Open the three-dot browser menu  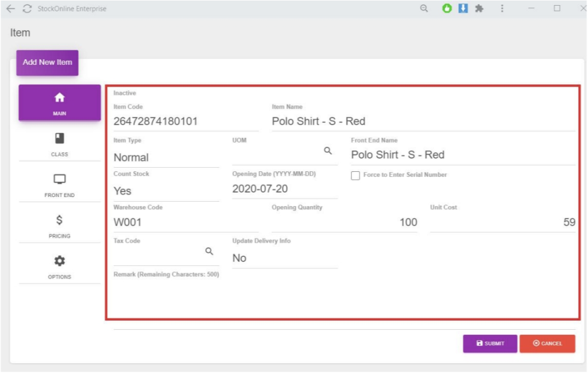point(502,9)
